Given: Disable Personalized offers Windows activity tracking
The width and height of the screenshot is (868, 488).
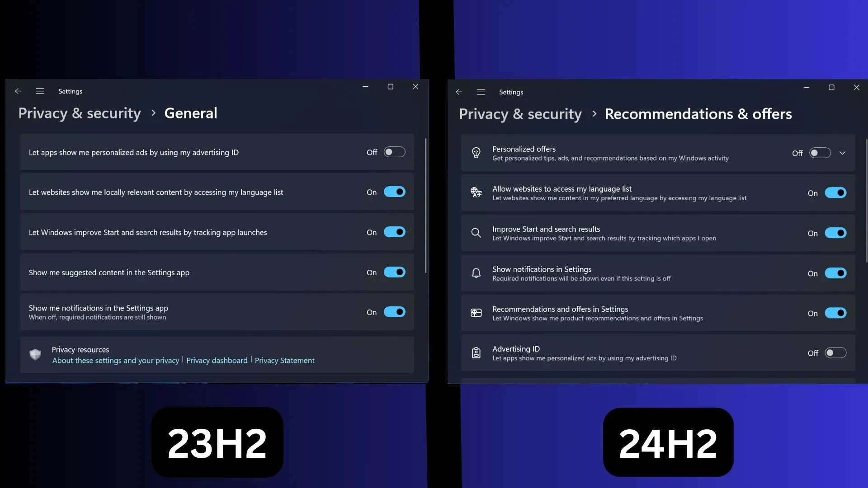Looking at the screenshot, I should click(x=820, y=153).
